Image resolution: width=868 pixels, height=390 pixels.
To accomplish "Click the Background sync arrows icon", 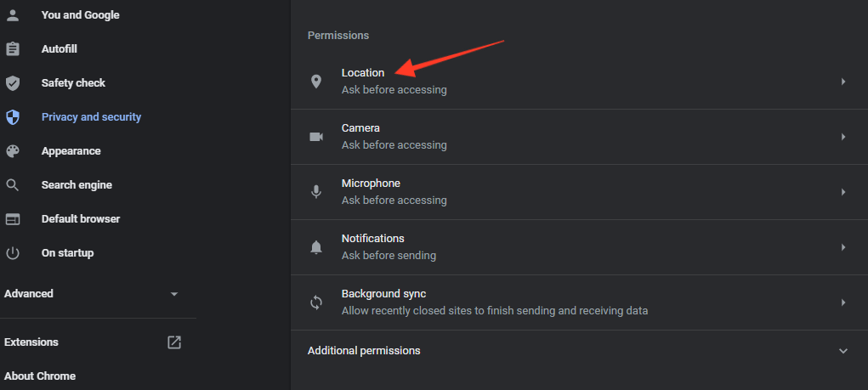I will (316, 302).
